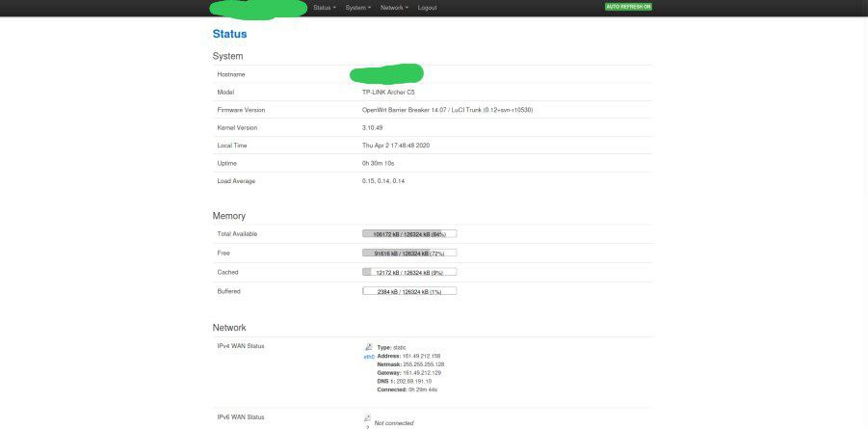Click the Logout link

tap(427, 8)
